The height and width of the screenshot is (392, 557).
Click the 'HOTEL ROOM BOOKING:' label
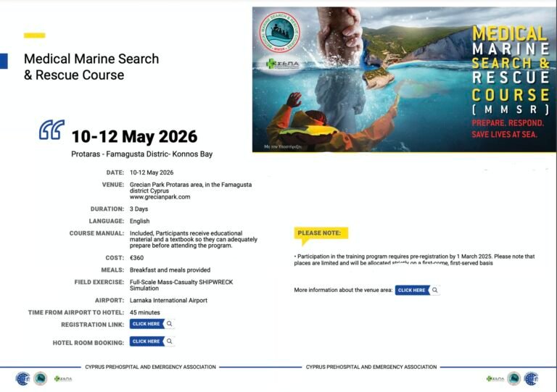point(88,343)
